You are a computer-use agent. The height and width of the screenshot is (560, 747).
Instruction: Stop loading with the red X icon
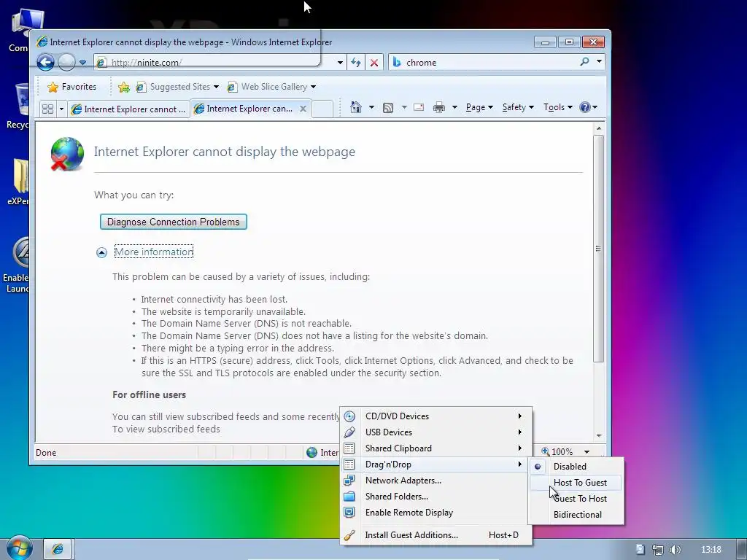pos(374,63)
